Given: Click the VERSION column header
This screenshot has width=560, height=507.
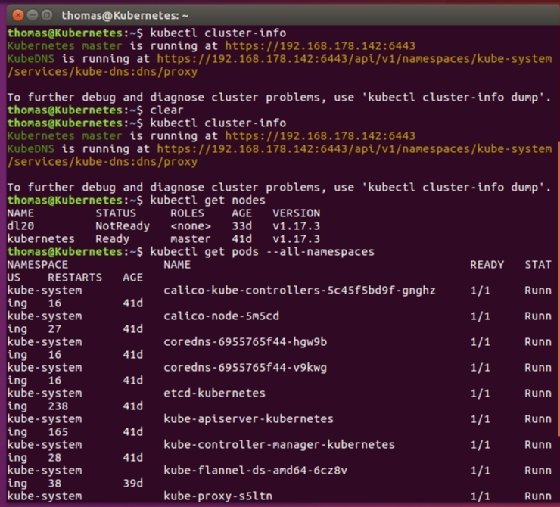Looking at the screenshot, I should [296, 213].
